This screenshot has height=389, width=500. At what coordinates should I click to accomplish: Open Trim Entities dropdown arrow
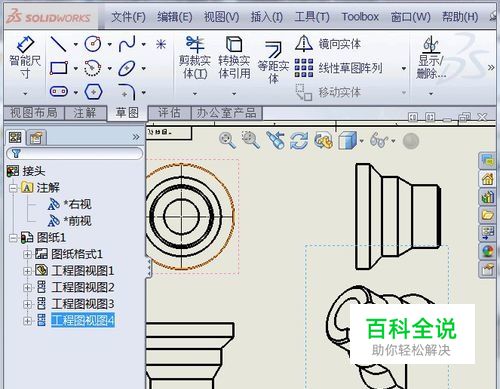tap(195, 94)
